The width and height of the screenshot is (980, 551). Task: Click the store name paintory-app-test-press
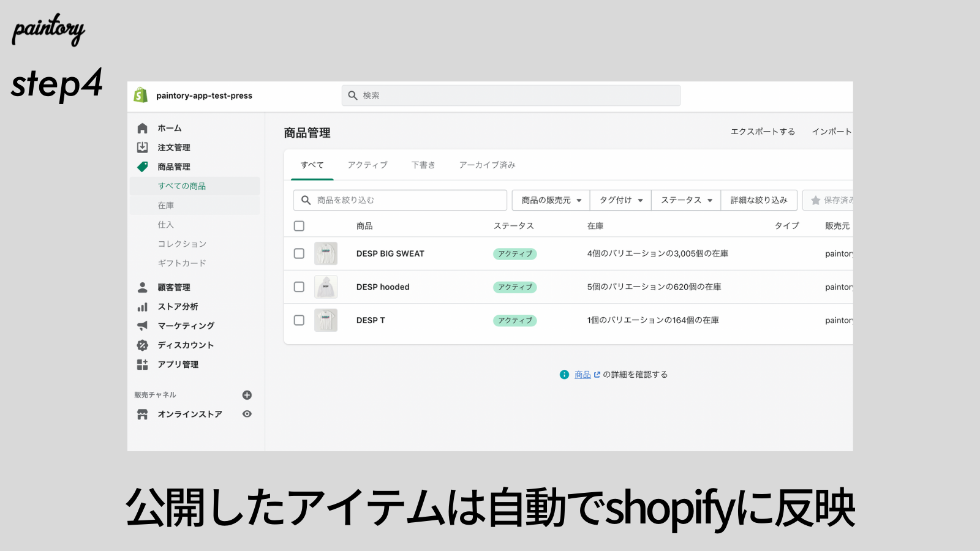204,96
